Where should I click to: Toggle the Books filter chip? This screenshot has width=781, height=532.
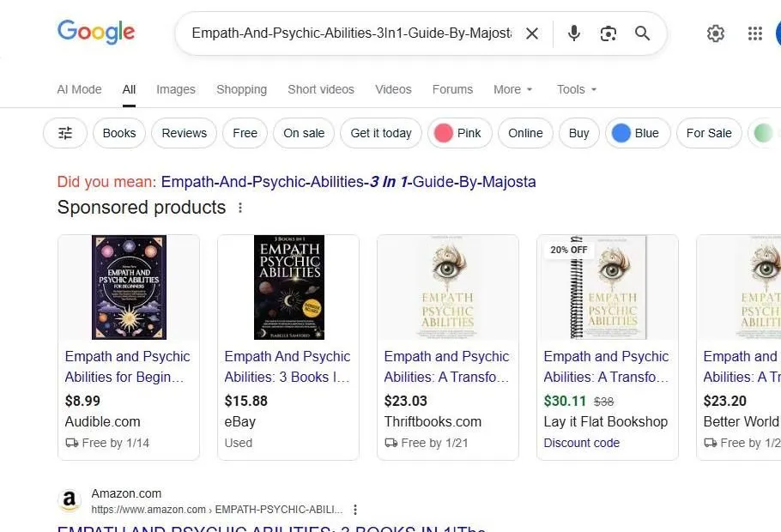tap(118, 133)
